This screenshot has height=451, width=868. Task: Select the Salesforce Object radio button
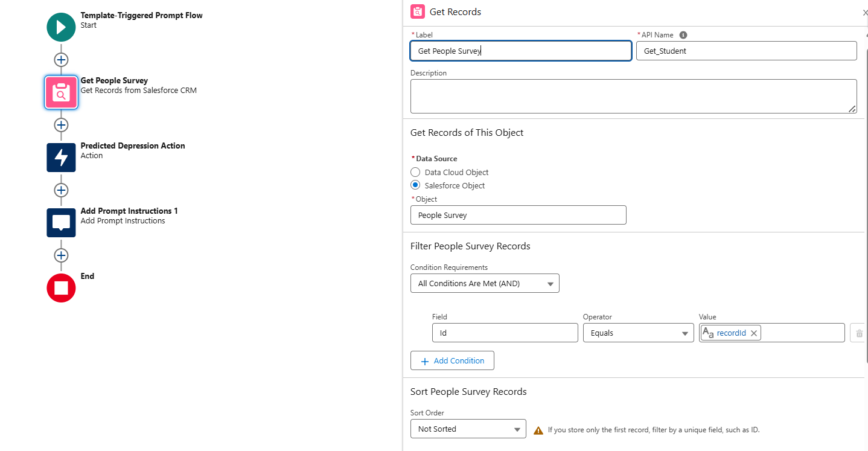pos(415,185)
